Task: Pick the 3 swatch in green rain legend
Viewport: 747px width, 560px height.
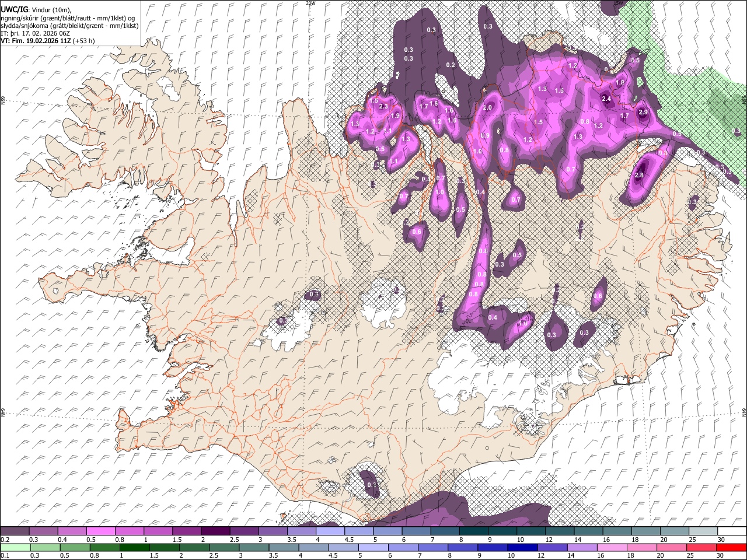Action: tap(254, 547)
